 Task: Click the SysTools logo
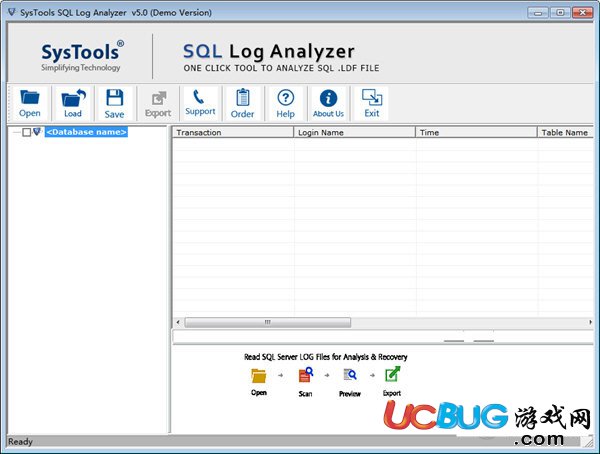coord(82,56)
